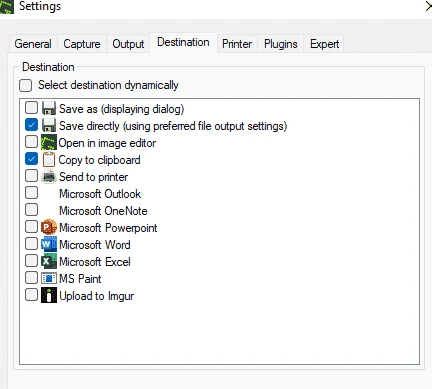Open the Printer tab

237,44
